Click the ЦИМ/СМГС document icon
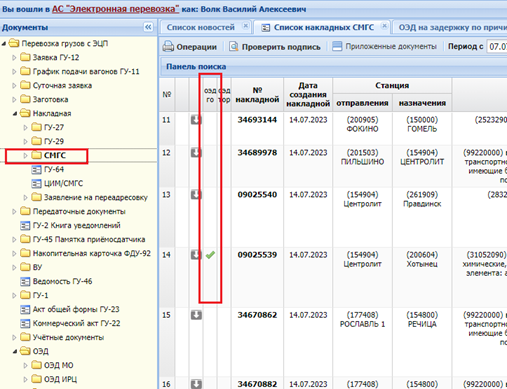This screenshot has height=389, width=507. [x=36, y=184]
